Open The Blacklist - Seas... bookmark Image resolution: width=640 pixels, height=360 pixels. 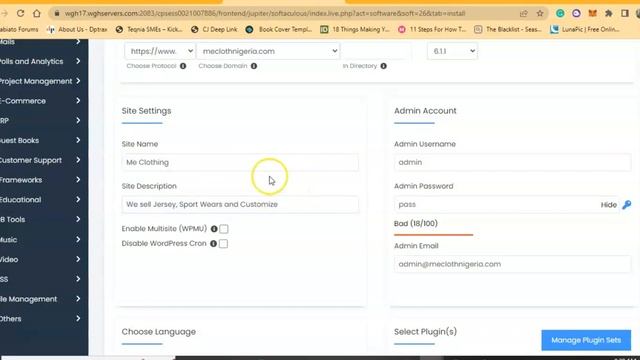click(x=508, y=29)
